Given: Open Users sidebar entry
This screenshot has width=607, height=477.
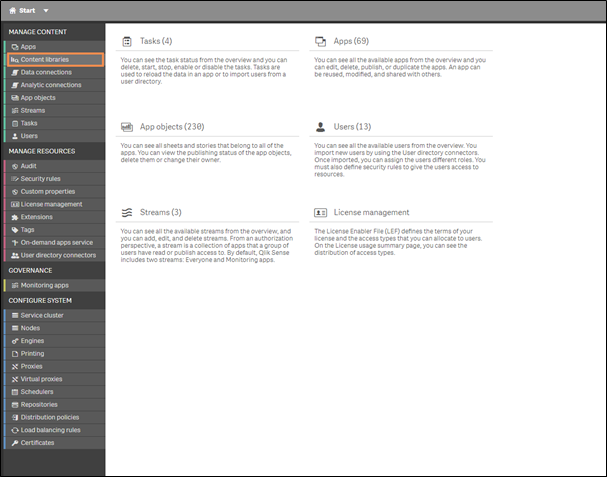Looking at the screenshot, I should tap(55, 136).
